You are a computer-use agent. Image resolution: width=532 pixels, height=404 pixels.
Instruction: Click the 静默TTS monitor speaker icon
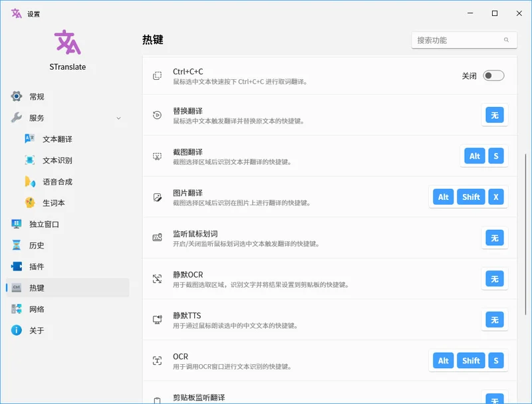point(157,320)
